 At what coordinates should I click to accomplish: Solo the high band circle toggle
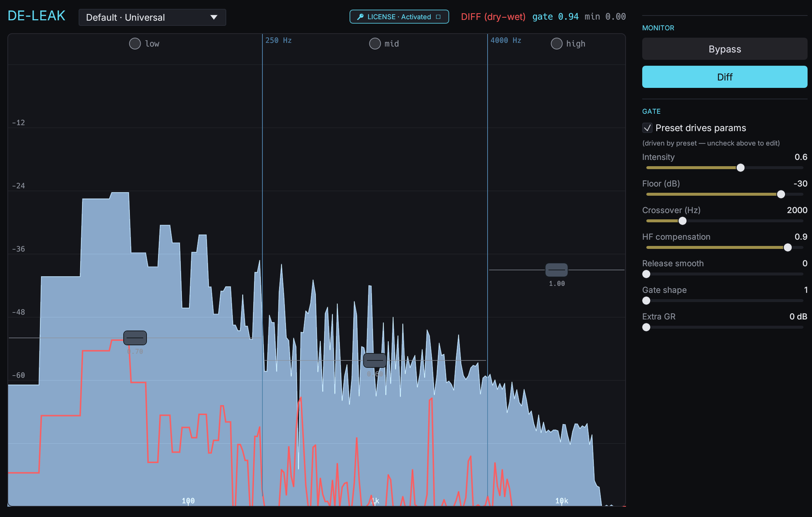[x=557, y=44]
